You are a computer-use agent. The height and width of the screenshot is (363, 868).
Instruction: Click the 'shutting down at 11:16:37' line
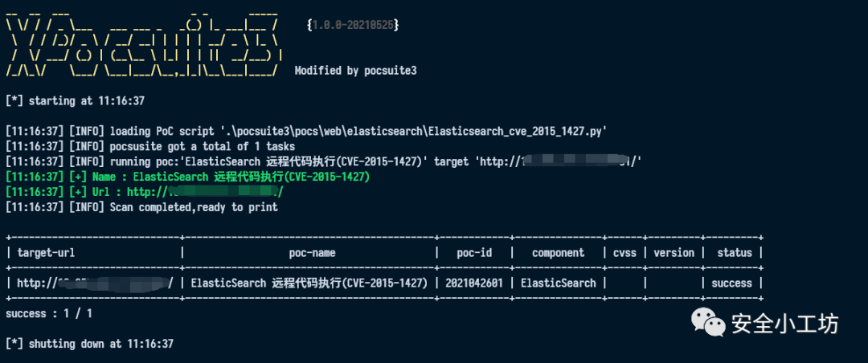(89, 345)
